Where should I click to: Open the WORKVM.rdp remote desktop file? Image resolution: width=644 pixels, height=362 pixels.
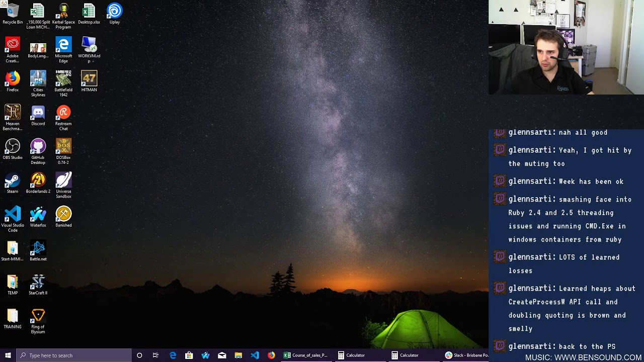tap(89, 50)
